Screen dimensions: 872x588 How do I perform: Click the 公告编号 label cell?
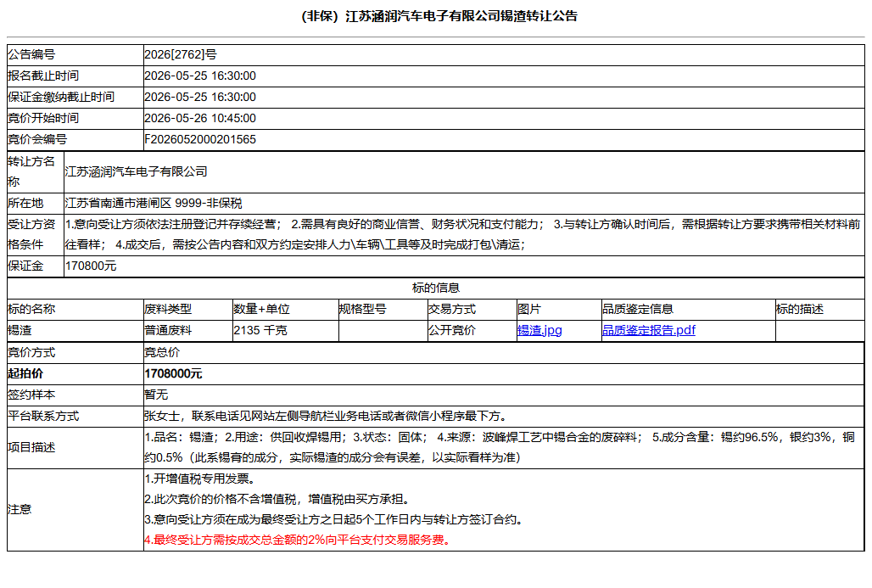pyautogui.click(x=75, y=54)
